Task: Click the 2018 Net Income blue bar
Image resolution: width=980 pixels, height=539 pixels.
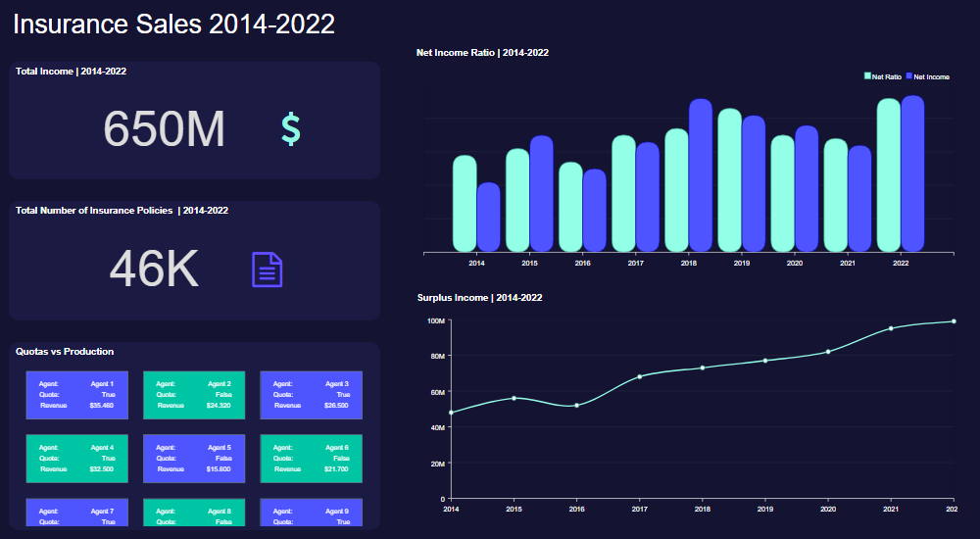Action: (701, 176)
